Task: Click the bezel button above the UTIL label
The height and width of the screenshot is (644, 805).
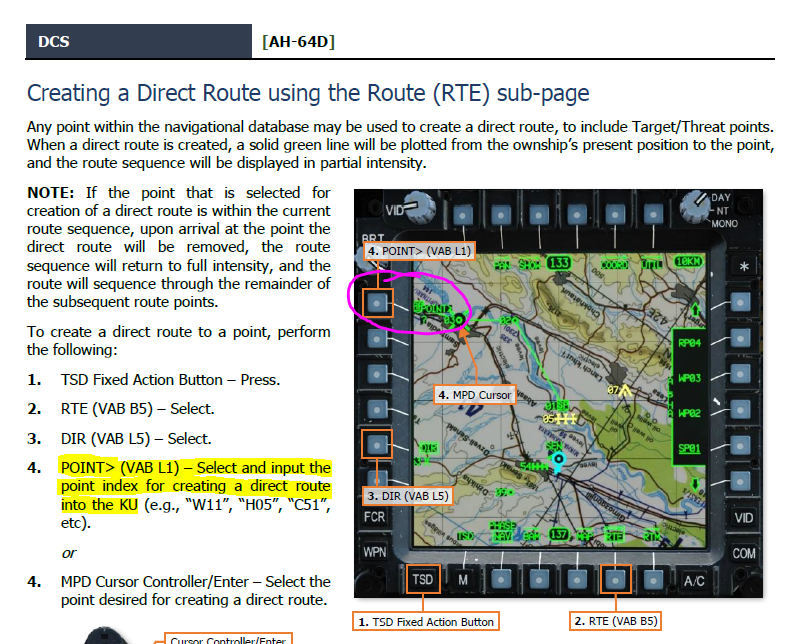Action: coord(653,215)
